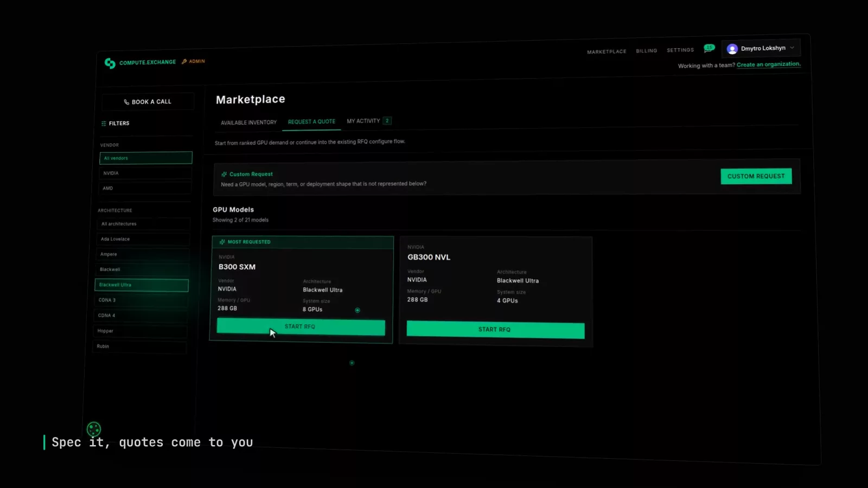Click the user avatar icon
This screenshot has width=868, height=488.
(732, 49)
